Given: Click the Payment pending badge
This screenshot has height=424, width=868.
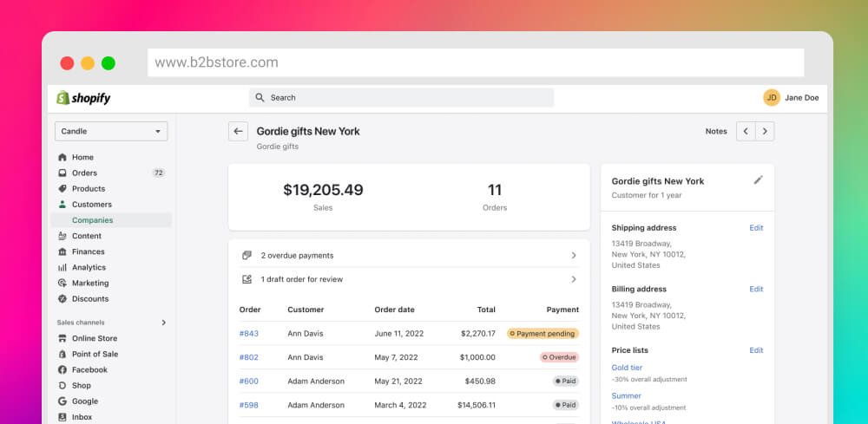Looking at the screenshot, I should (x=542, y=334).
